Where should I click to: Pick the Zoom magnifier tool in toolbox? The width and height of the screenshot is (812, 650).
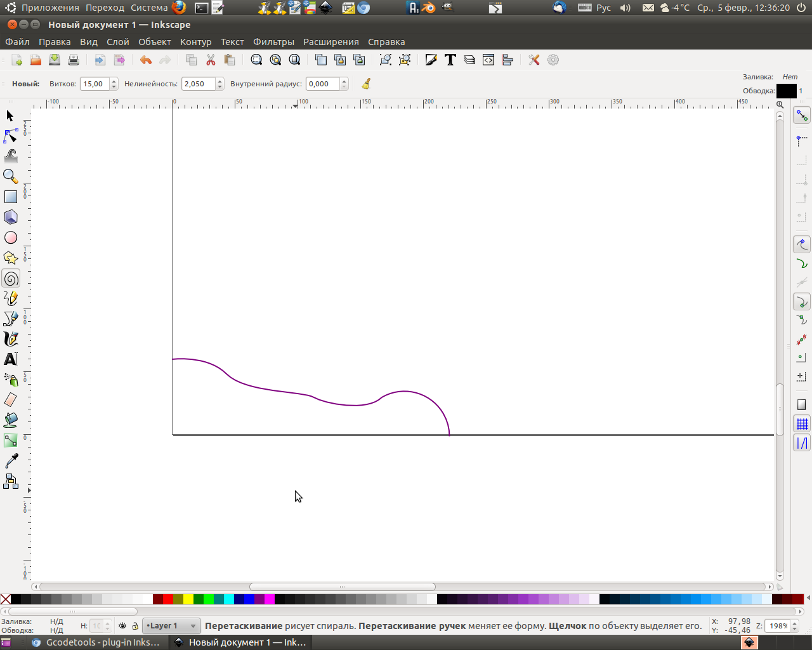point(10,176)
